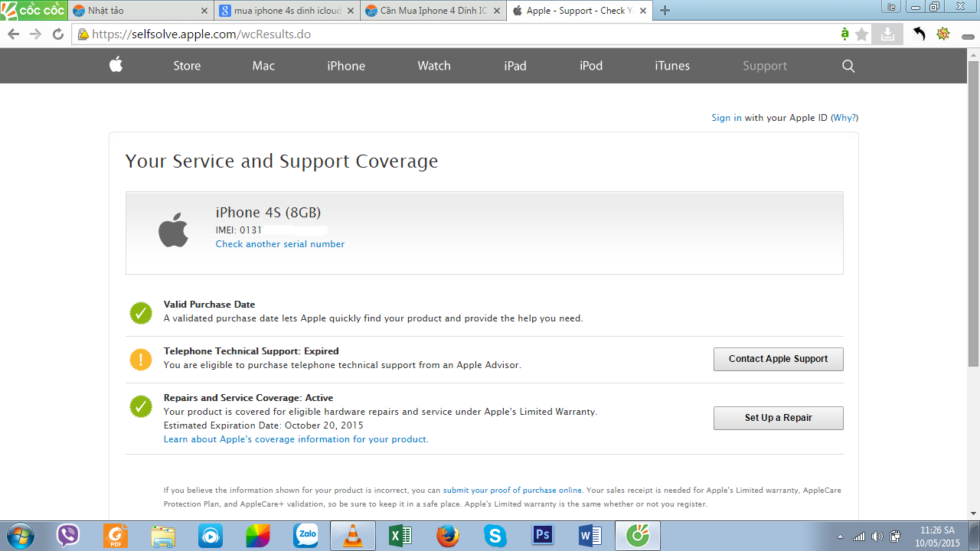
Task: Bookmark this page with the star icon
Action: tap(862, 34)
